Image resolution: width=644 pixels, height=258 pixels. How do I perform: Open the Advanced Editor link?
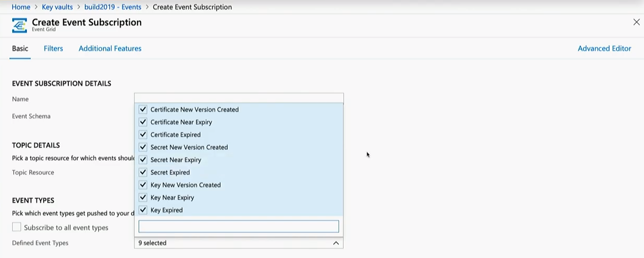point(604,49)
